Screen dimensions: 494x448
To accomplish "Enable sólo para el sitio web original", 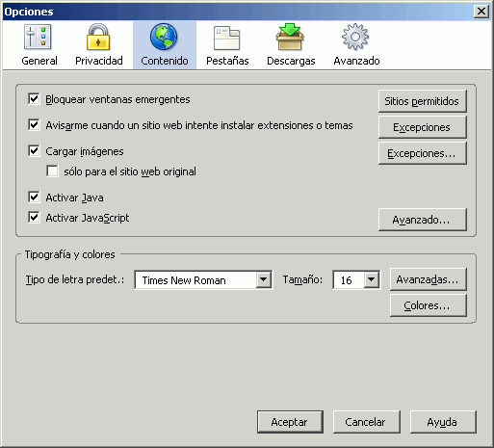I will coord(52,171).
